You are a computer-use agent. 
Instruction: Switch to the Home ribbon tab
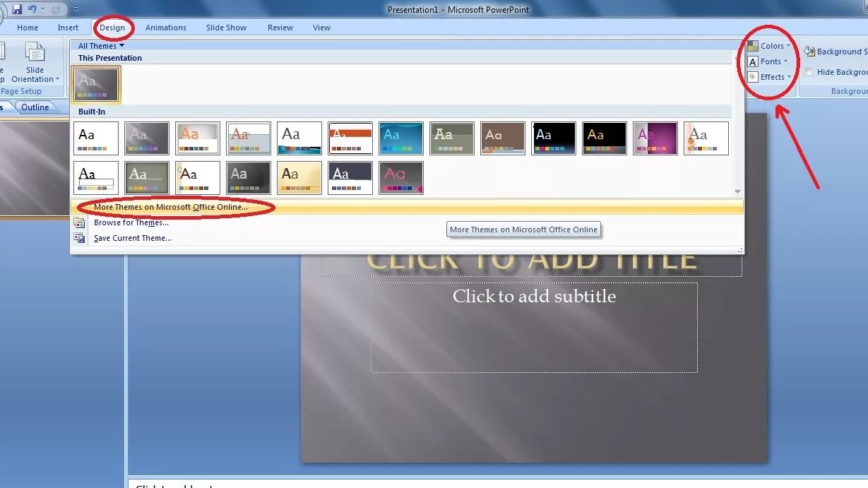pos(28,28)
